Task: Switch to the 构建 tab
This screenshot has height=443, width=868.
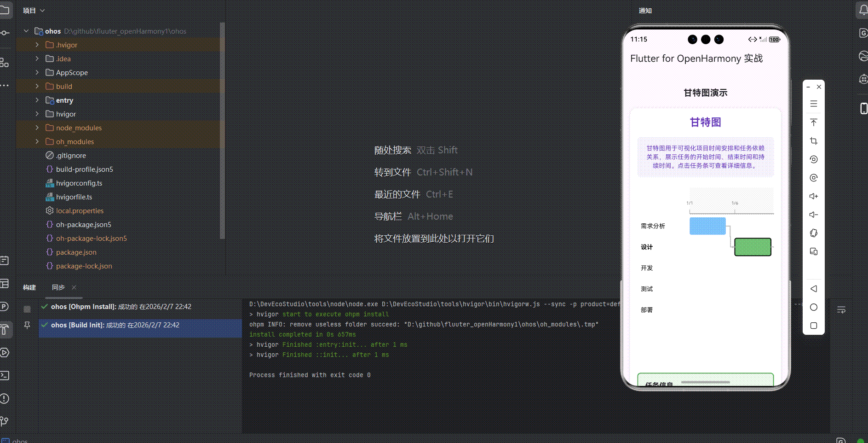Action: (x=29, y=287)
